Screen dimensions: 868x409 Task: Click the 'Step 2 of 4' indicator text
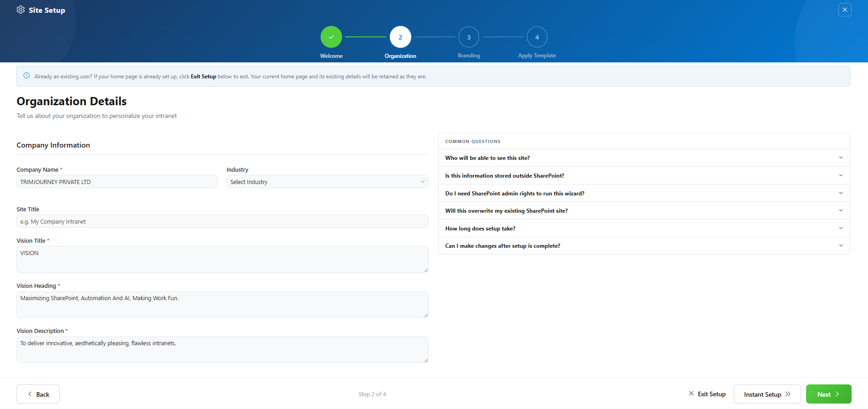[372, 394]
